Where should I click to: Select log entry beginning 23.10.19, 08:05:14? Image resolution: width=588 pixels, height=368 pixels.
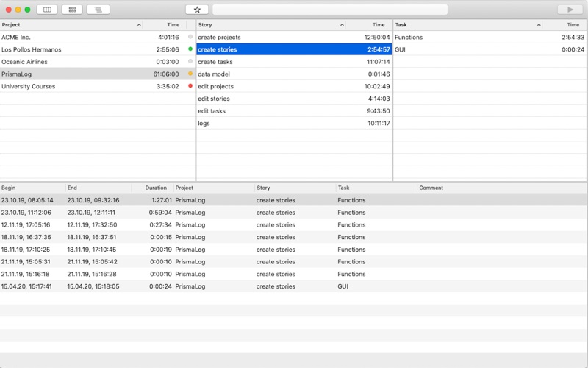[294, 200]
